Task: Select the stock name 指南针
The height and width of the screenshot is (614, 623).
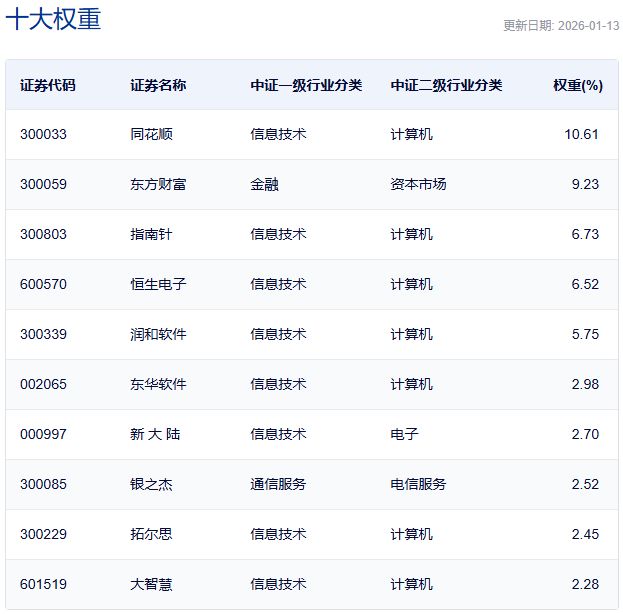Action: (151, 234)
